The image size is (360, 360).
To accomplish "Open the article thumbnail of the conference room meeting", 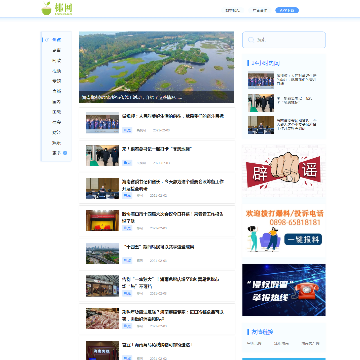I will pyautogui.click(x=102, y=188).
